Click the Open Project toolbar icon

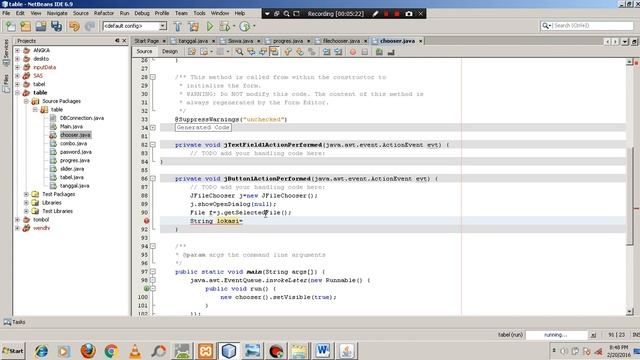click(40, 27)
